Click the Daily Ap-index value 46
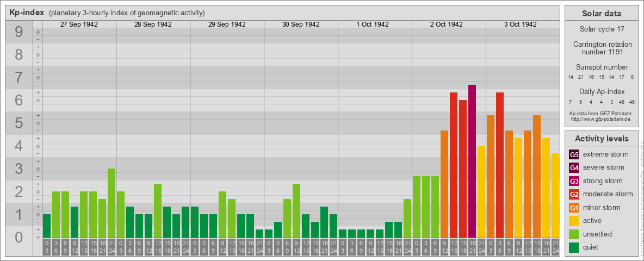644x261 pixels. [x=633, y=101]
